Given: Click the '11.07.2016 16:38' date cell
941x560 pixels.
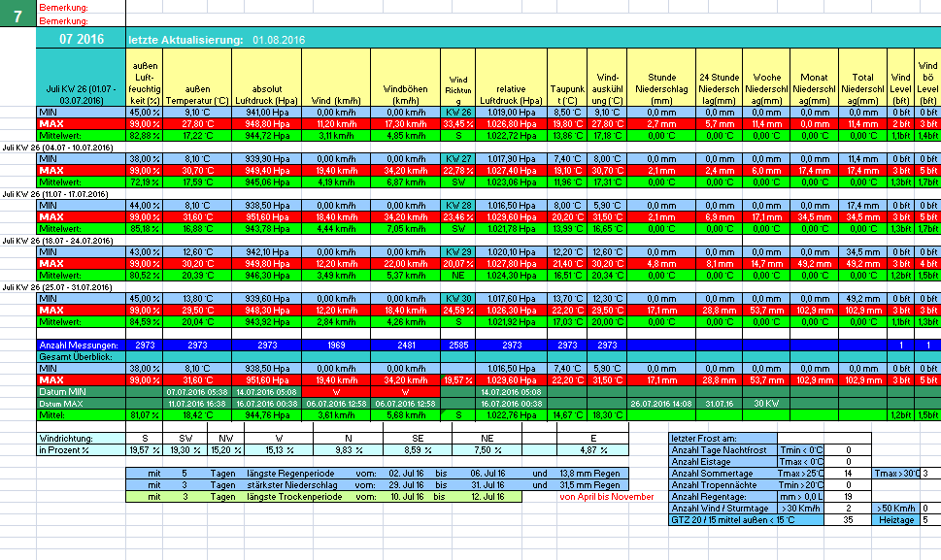Looking at the screenshot, I should (197, 404).
